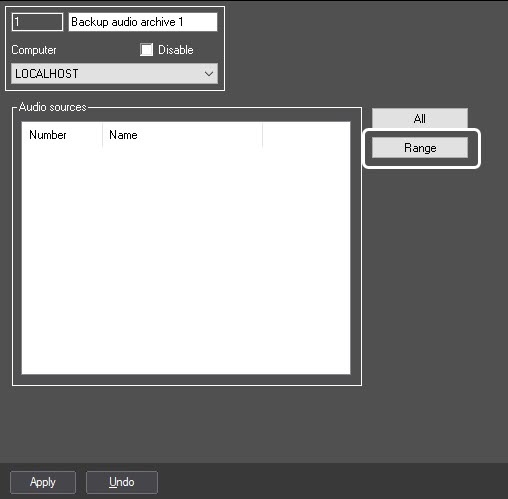Viewport: 508px width, 499px height.
Task: Open the LOCALHOST computer dropdown
Action: [114, 73]
